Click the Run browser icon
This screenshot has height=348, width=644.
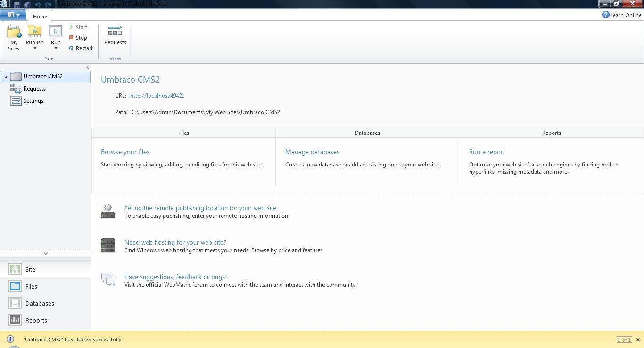point(56,32)
